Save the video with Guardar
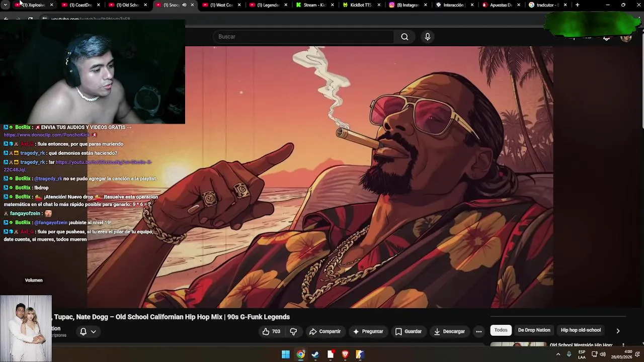This screenshot has width=644, height=362. [409, 331]
